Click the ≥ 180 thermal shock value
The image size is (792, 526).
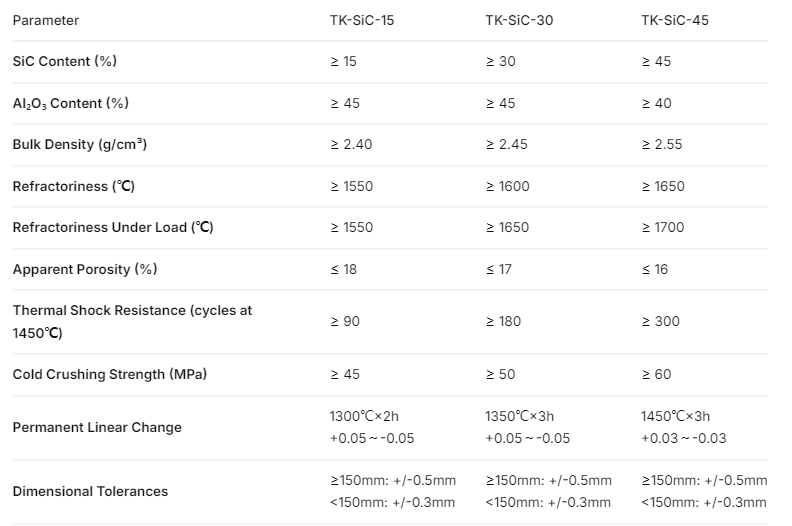point(503,321)
